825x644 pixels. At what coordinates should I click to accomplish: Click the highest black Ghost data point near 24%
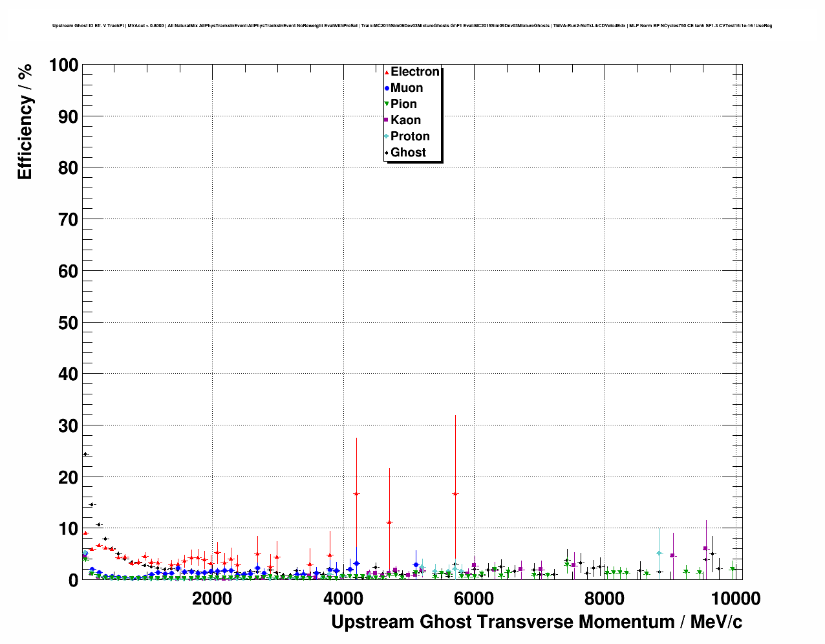tap(85, 454)
